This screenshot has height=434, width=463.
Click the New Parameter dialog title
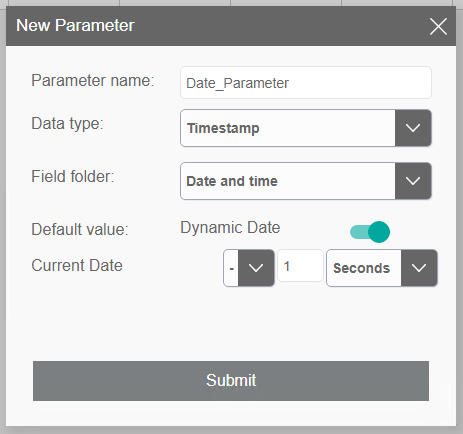point(75,25)
